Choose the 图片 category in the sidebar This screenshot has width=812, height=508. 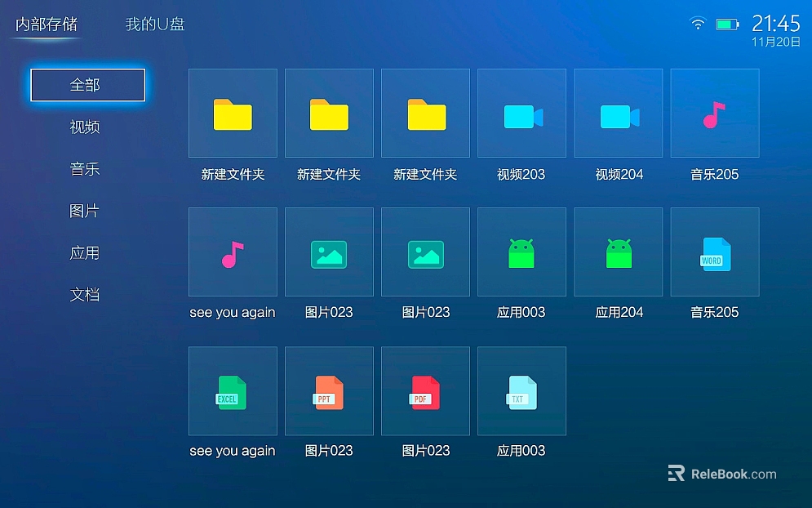pos(85,211)
